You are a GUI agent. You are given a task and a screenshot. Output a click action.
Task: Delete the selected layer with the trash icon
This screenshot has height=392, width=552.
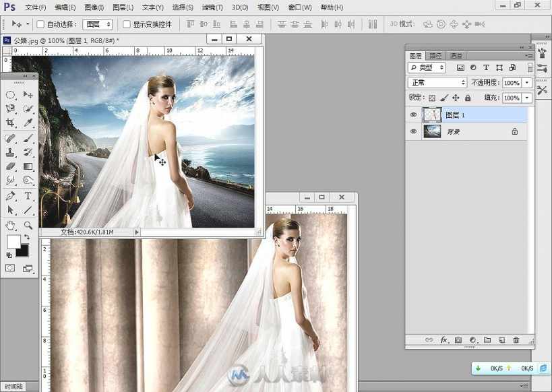click(x=516, y=340)
